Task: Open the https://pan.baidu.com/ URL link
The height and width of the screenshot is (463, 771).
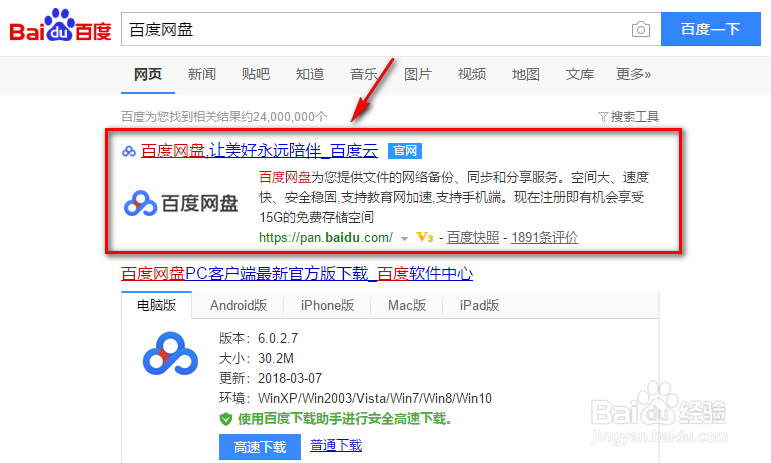Action: point(326,237)
